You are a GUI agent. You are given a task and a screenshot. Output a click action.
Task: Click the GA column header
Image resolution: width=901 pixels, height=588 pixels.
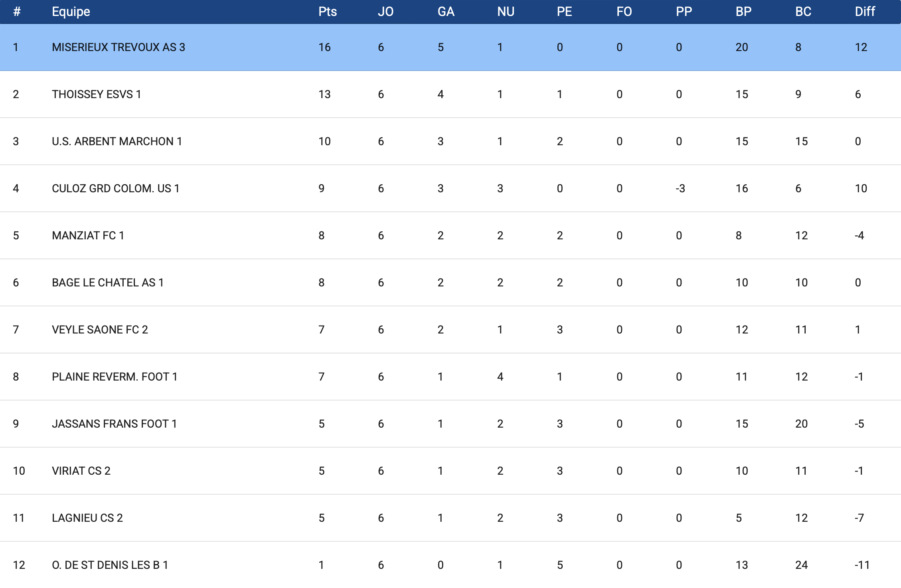coord(446,12)
